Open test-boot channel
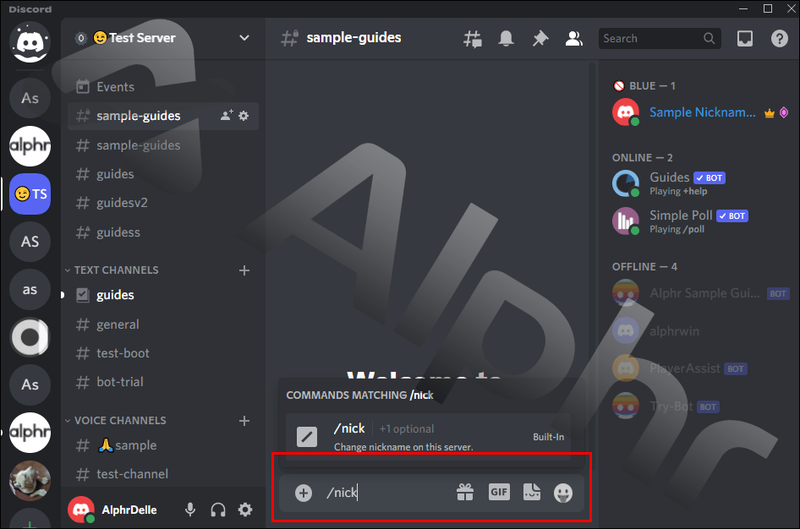This screenshot has width=800, height=529. click(x=163, y=353)
